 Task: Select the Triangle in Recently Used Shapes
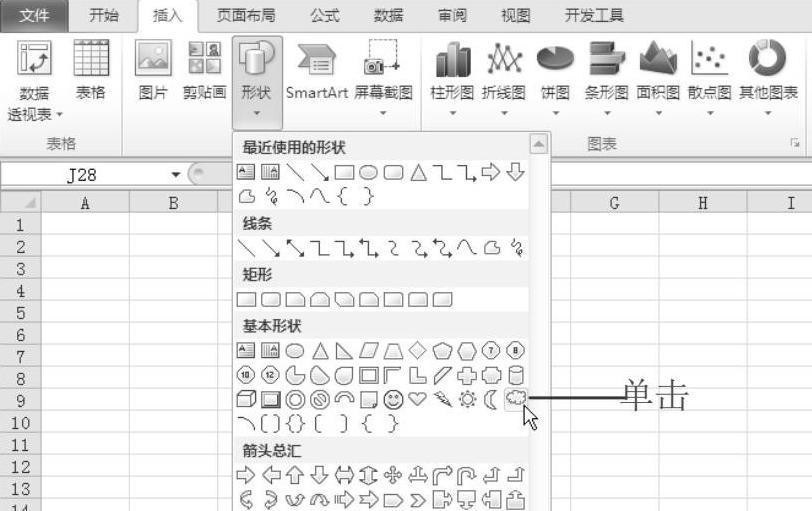pyautogui.click(x=418, y=172)
